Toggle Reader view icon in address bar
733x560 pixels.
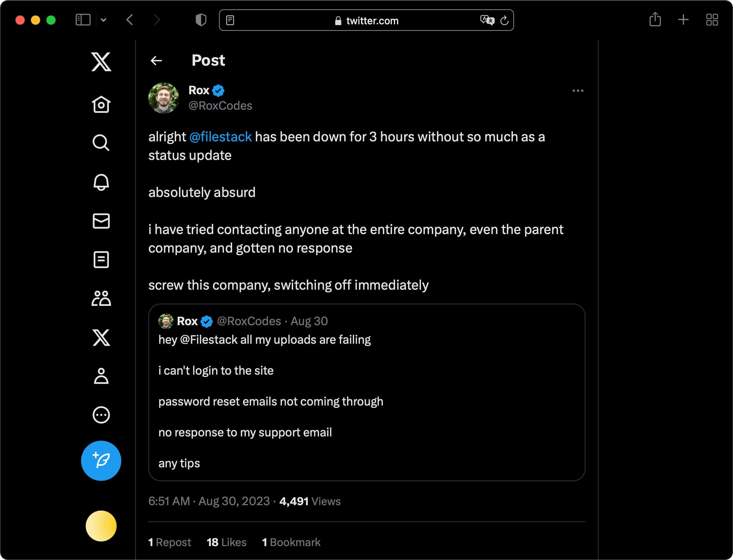coord(230,20)
